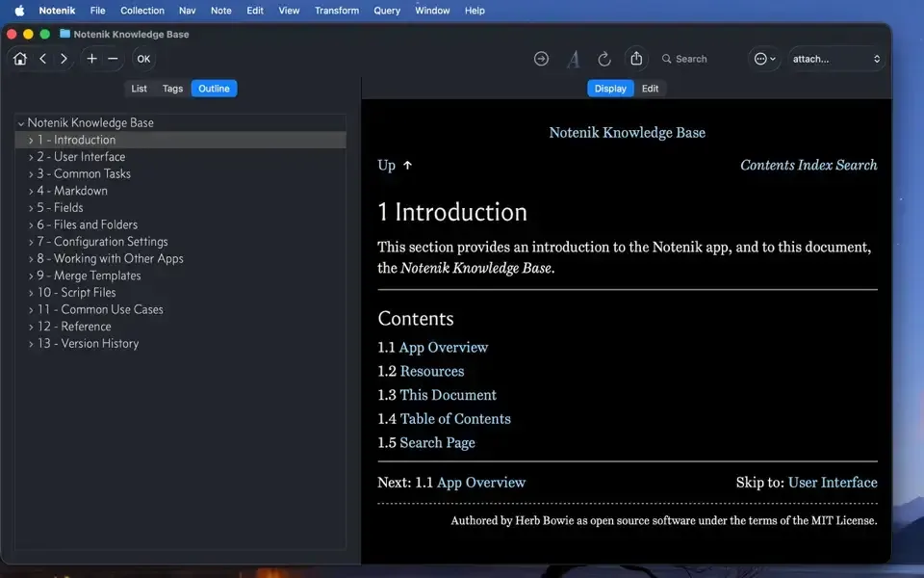
Task: Open the App Overview contents link
Action: pos(444,348)
